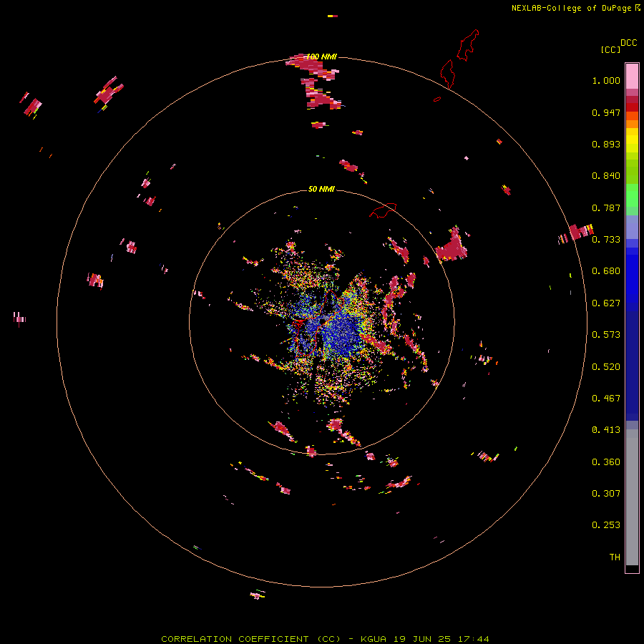The image size is (644, 644).
Task: Click the bright green color bar segment
Action: click(x=632, y=195)
